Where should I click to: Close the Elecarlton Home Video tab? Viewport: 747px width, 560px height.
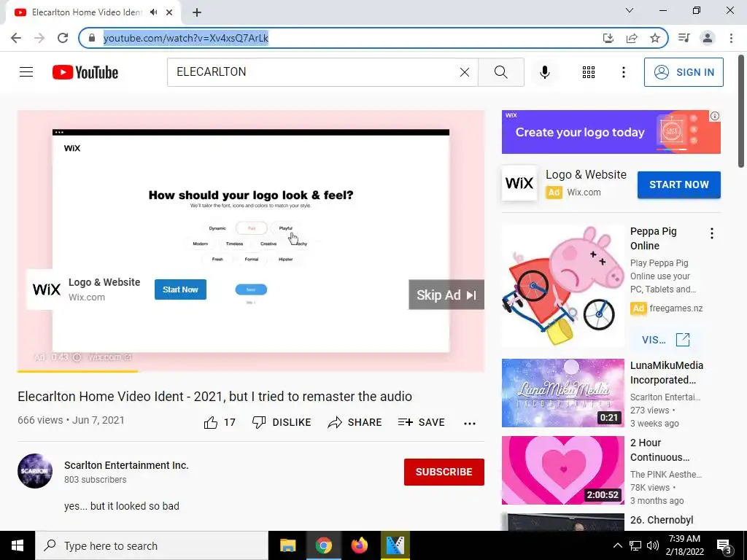pyautogui.click(x=169, y=12)
